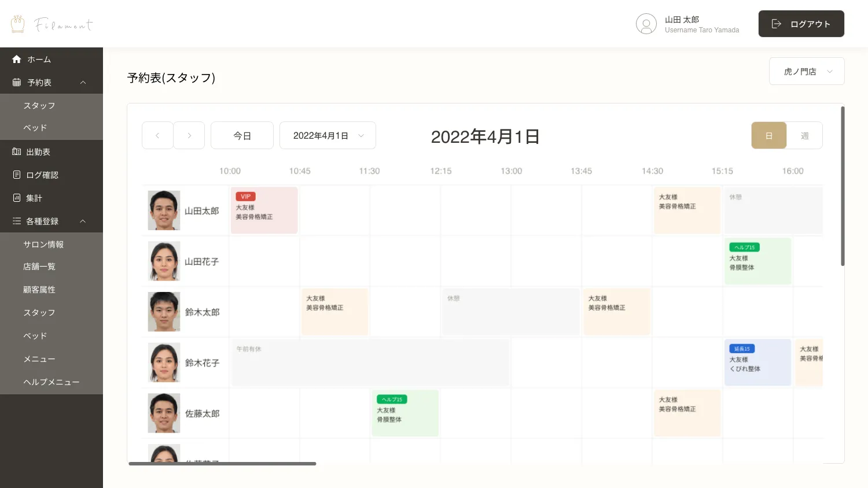Click the 各種登録 list icon
The width and height of the screenshot is (868, 488).
pyautogui.click(x=17, y=221)
